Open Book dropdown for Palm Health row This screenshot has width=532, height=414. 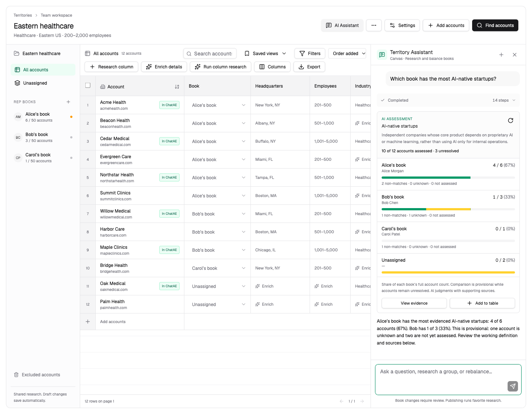click(x=218, y=305)
